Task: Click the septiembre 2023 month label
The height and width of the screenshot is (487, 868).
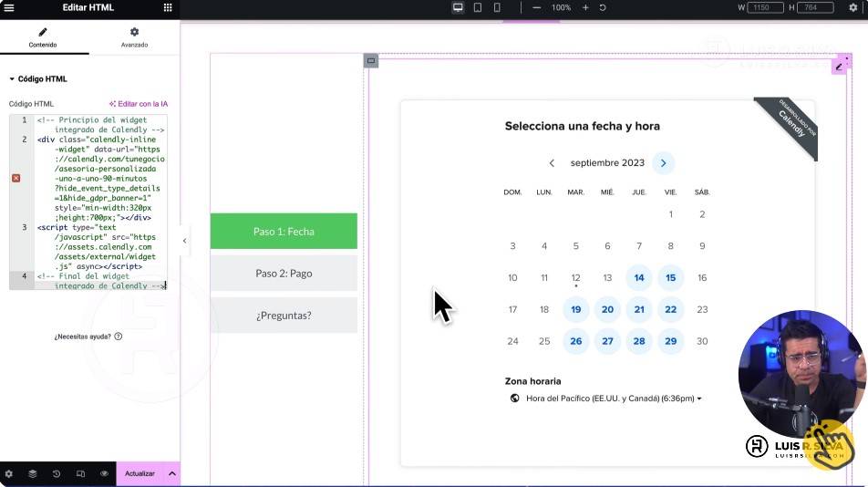Action: click(607, 162)
